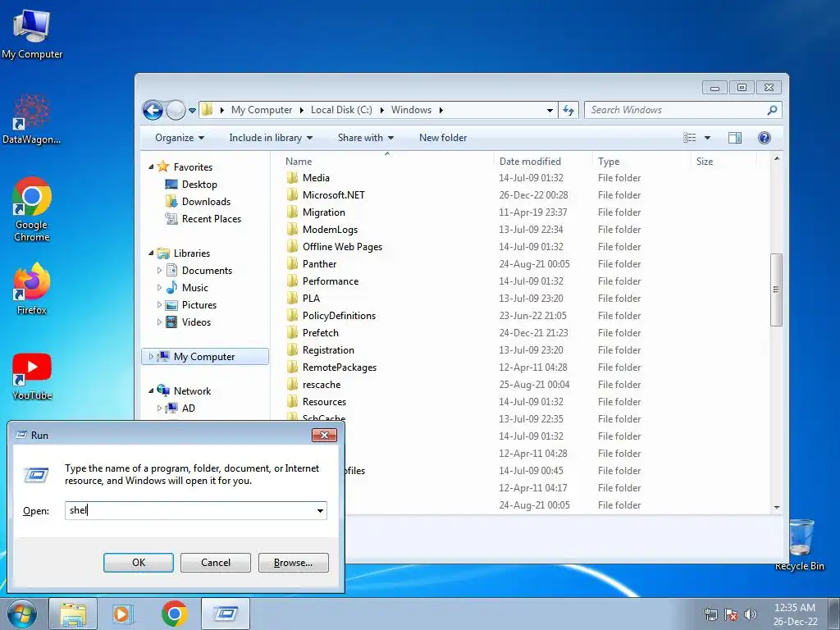The height and width of the screenshot is (630, 840).
Task: Select the PolicyDefinitions folder row
Action: point(463,316)
